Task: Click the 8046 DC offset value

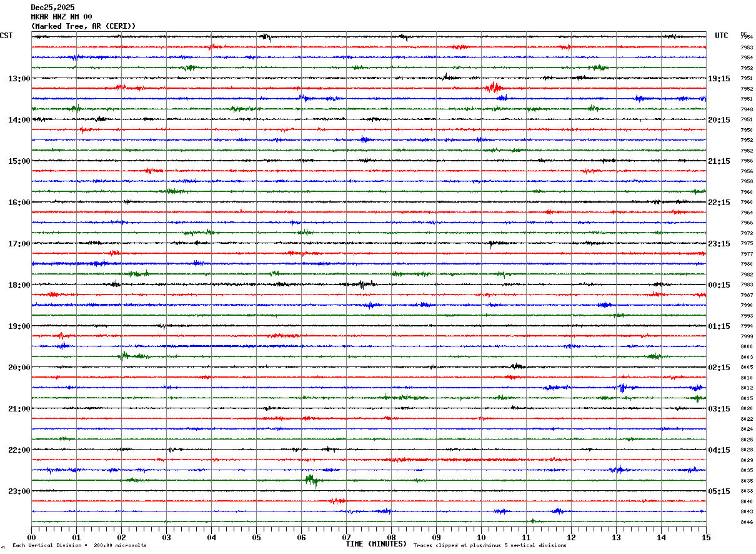Action: pyautogui.click(x=747, y=522)
